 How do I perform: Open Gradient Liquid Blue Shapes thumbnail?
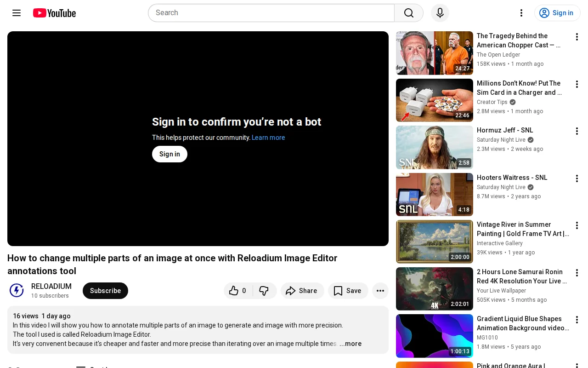pyautogui.click(x=435, y=336)
